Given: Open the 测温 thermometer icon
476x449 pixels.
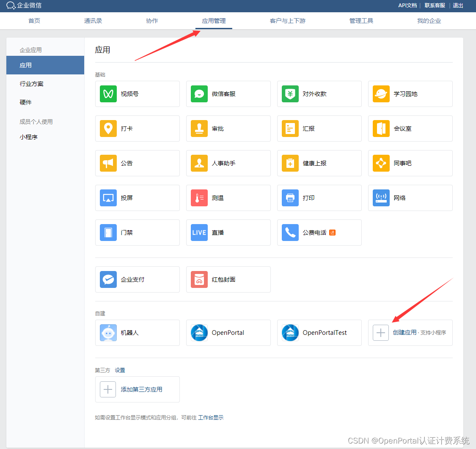Looking at the screenshot, I should click(199, 198).
